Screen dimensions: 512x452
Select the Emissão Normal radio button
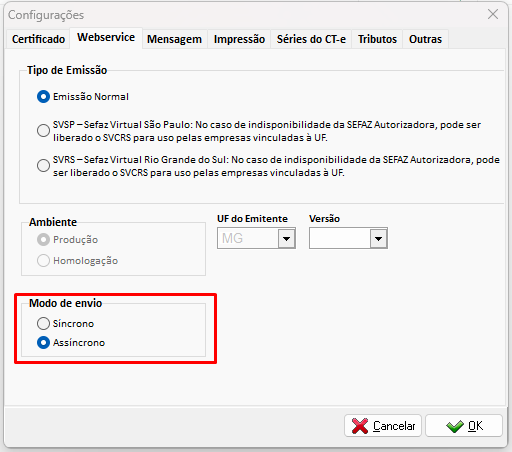(x=43, y=97)
